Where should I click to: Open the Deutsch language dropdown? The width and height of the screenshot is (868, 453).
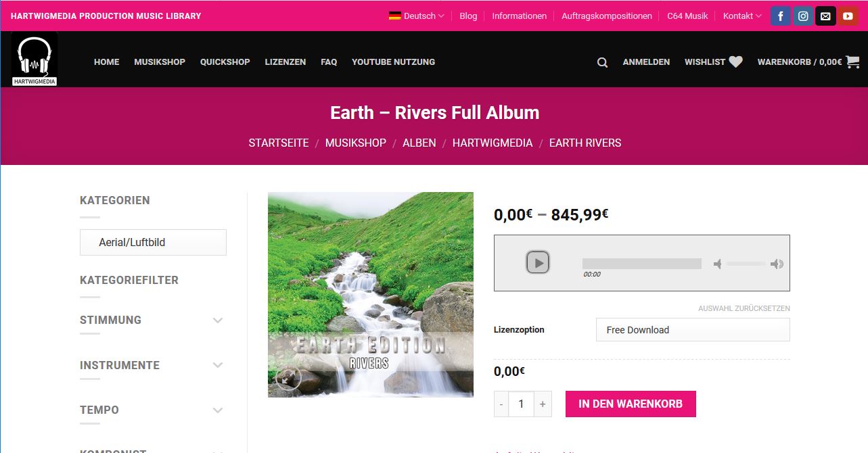417,16
